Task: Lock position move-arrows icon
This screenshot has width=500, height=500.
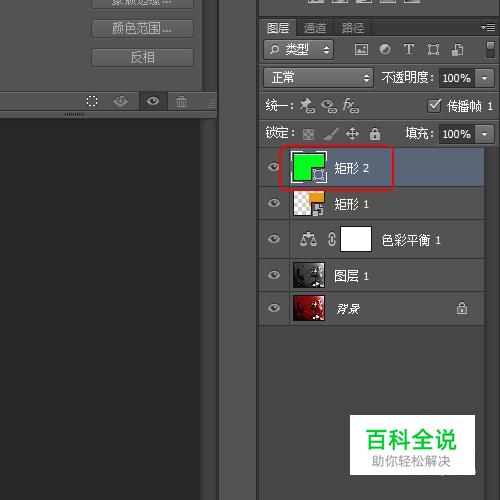Action: [x=352, y=134]
